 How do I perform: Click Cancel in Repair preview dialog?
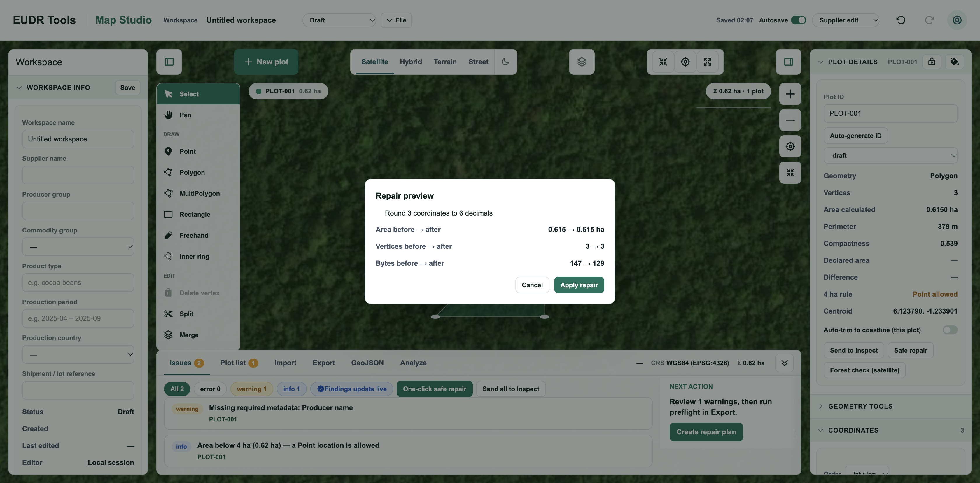532,285
